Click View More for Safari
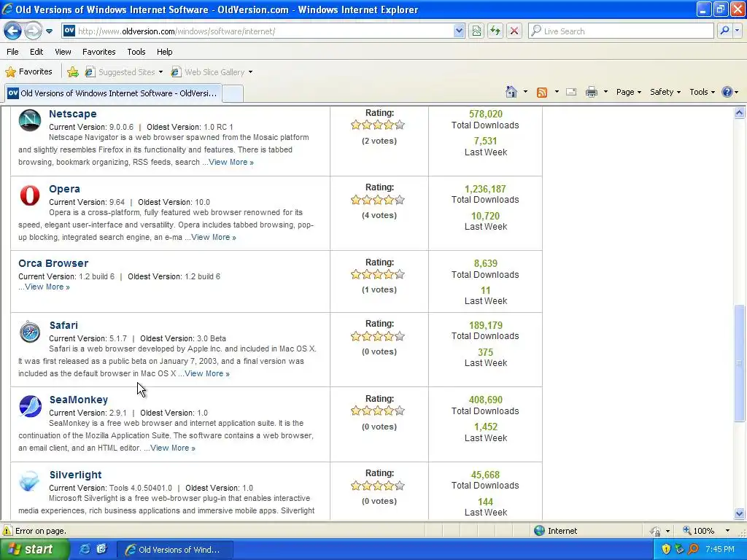747x560 pixels. point(207,373)
